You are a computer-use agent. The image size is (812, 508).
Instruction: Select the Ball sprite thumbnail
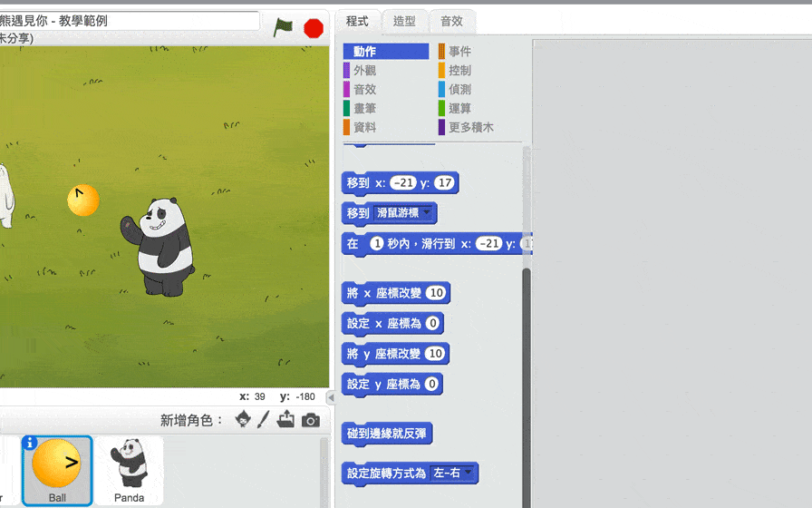[x=57, y=470]
